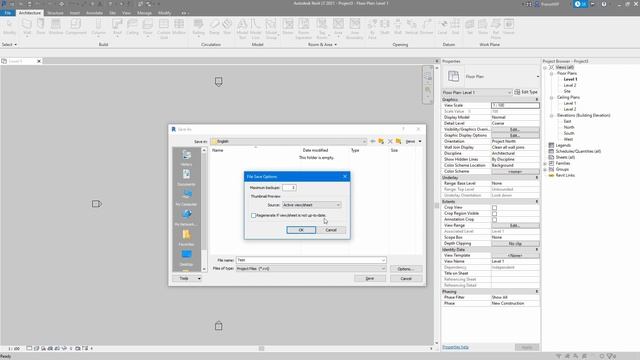Toggle the Crop View checkbox
Image resolution: width=640 pixels, height=360 pixels.
494,207
